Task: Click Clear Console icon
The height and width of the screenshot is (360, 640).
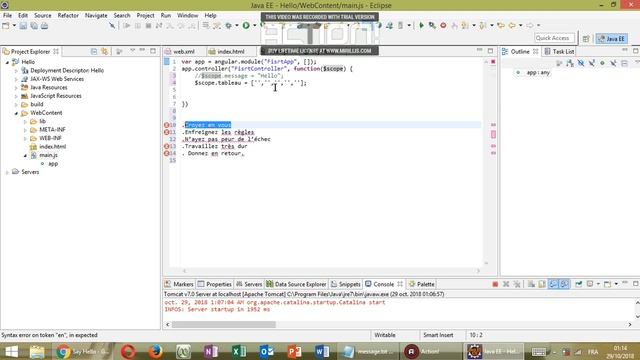Action: coord(531,284)
